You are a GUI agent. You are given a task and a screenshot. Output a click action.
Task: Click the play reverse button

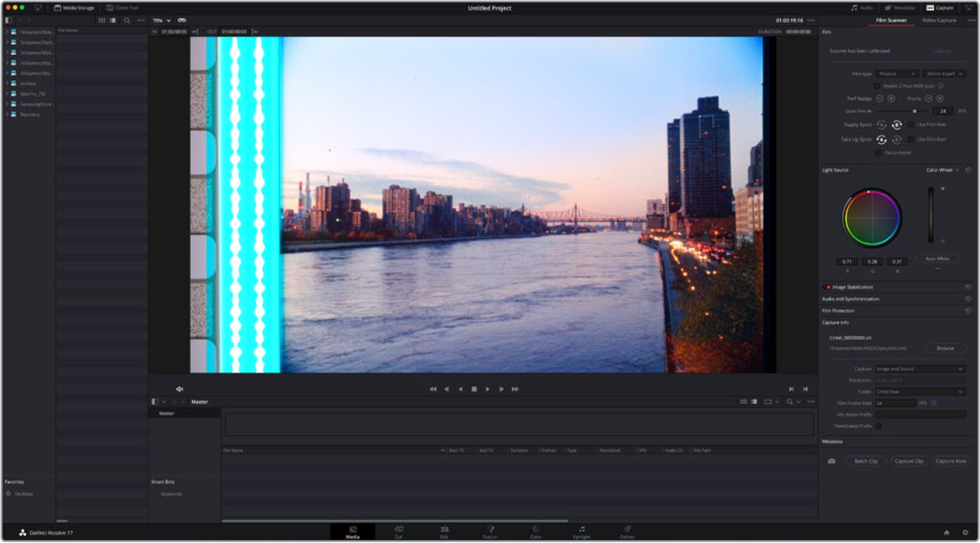pos(460,389)
